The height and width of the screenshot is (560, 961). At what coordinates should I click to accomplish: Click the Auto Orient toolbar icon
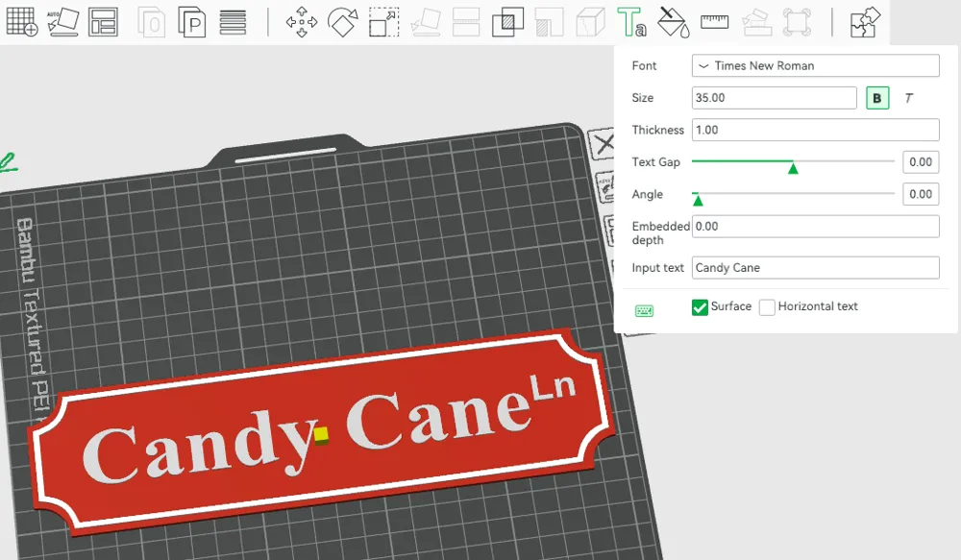(x=63, y=22)
